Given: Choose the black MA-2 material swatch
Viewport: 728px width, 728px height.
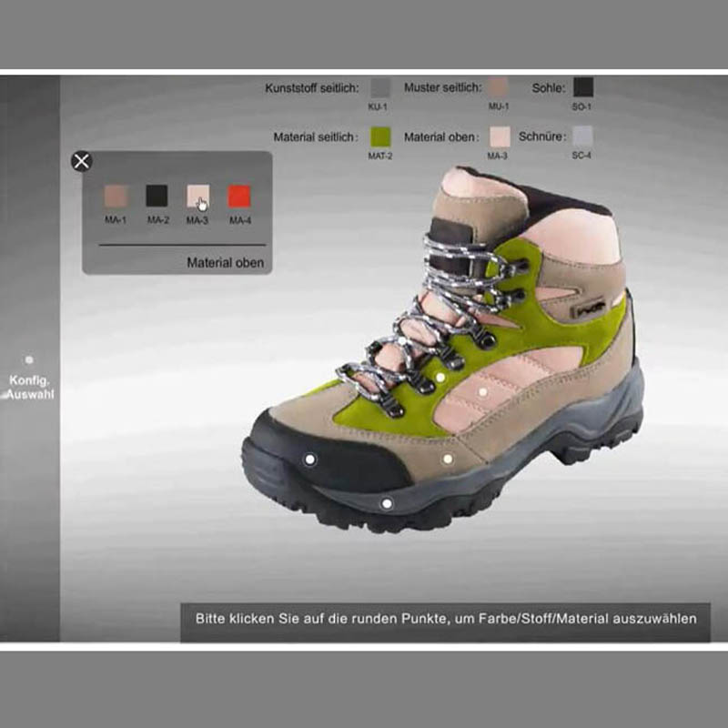Looking at the screenshot, I should (x=157, y=197).
